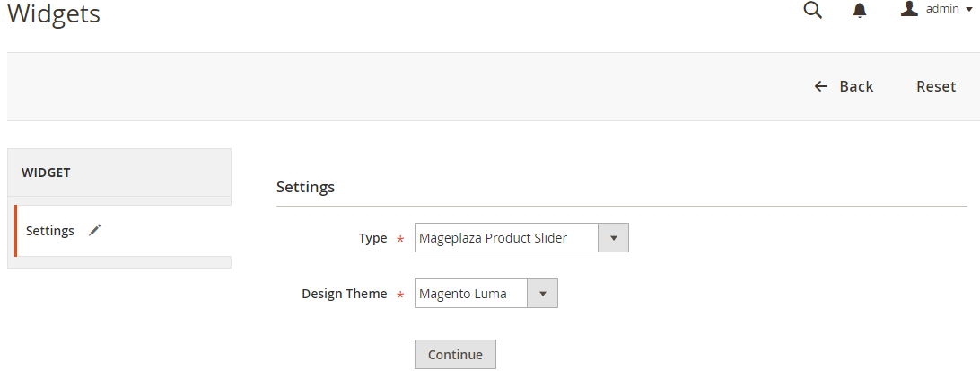
Task: Click the admin username text
Action: pyautogui.click(x=943, y=9)
